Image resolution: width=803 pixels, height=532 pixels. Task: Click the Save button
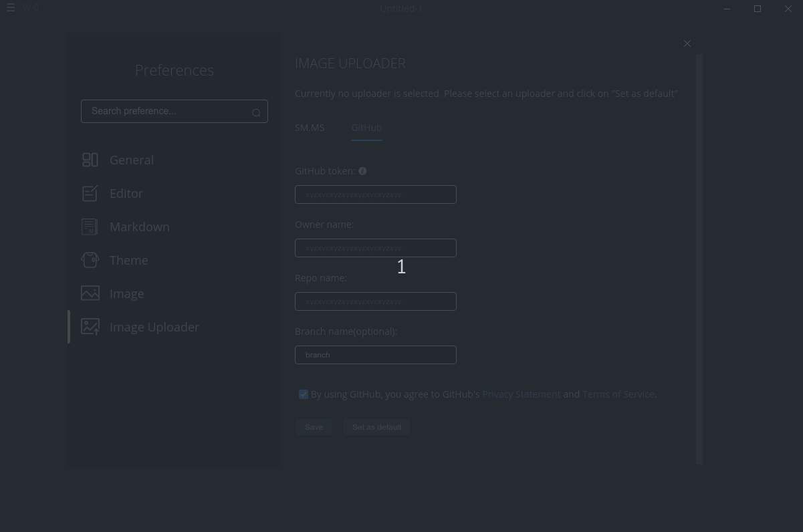[314, 426]
